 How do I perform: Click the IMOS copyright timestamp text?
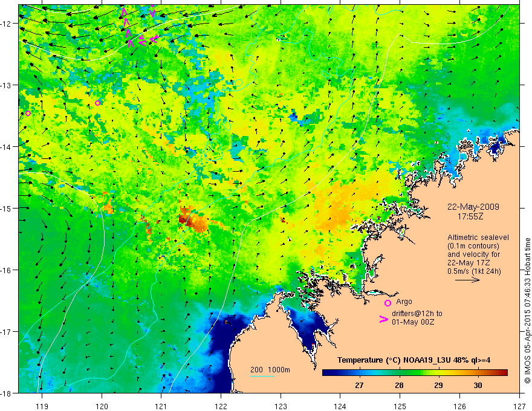point(527,311)
